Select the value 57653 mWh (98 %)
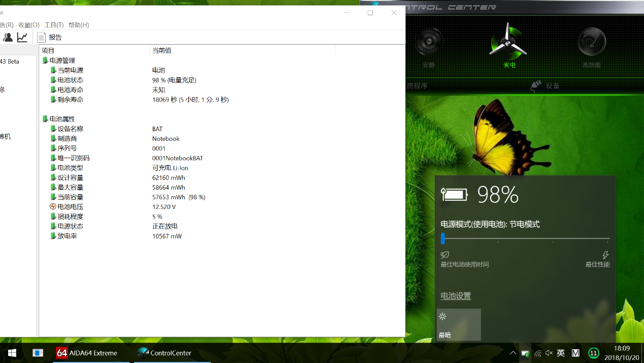 point(179,197)
